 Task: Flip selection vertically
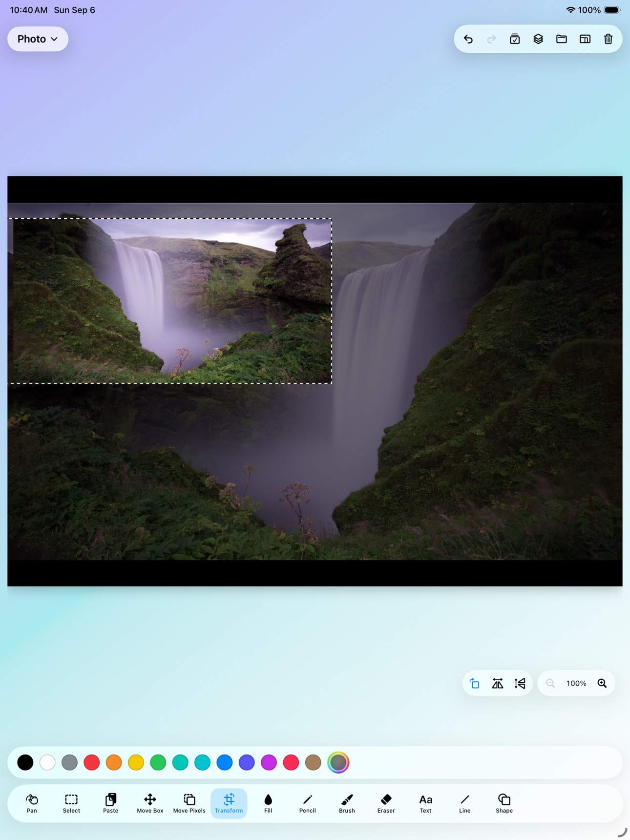(520, 683)
